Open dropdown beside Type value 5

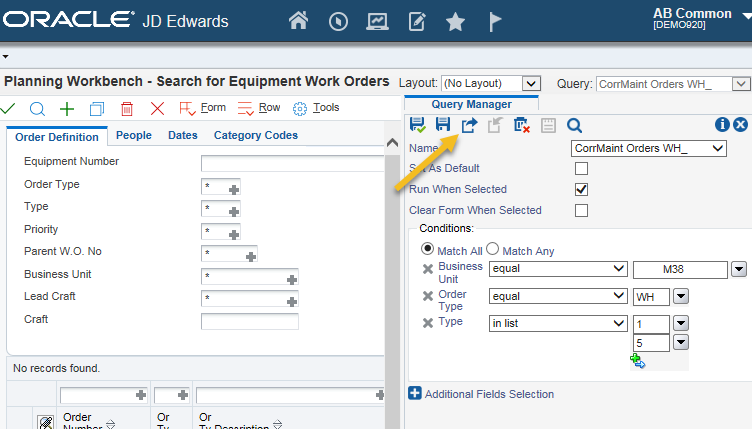(681, 342)
